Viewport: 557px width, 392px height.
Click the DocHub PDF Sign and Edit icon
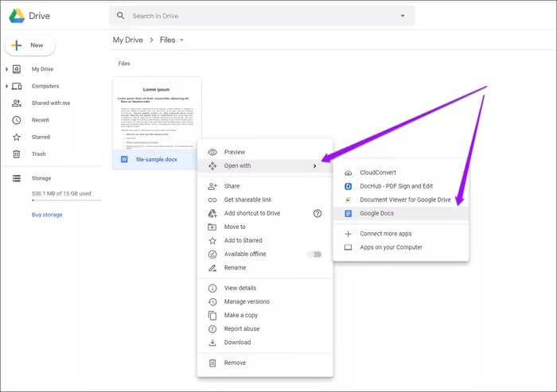point(348,186)
